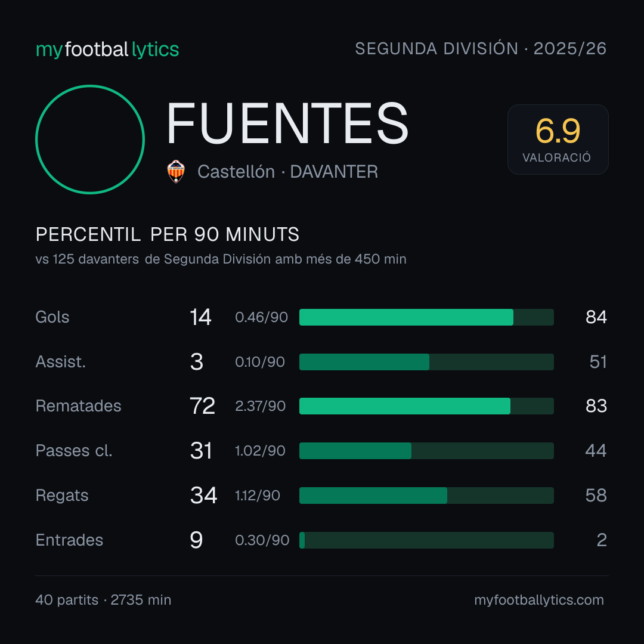Click the Gols percentile bar
Screen dimensions: 644x644
pos(426,317)
